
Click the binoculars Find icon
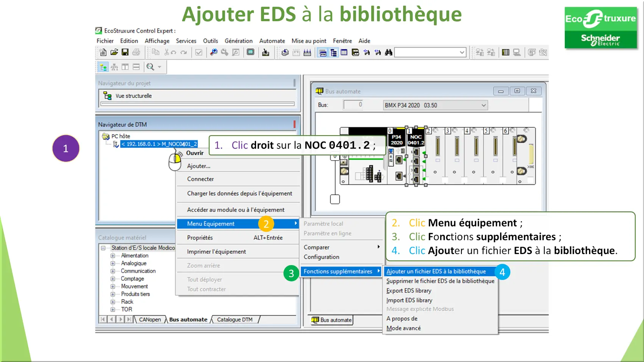pyautogui.click(x=389, y=52)
